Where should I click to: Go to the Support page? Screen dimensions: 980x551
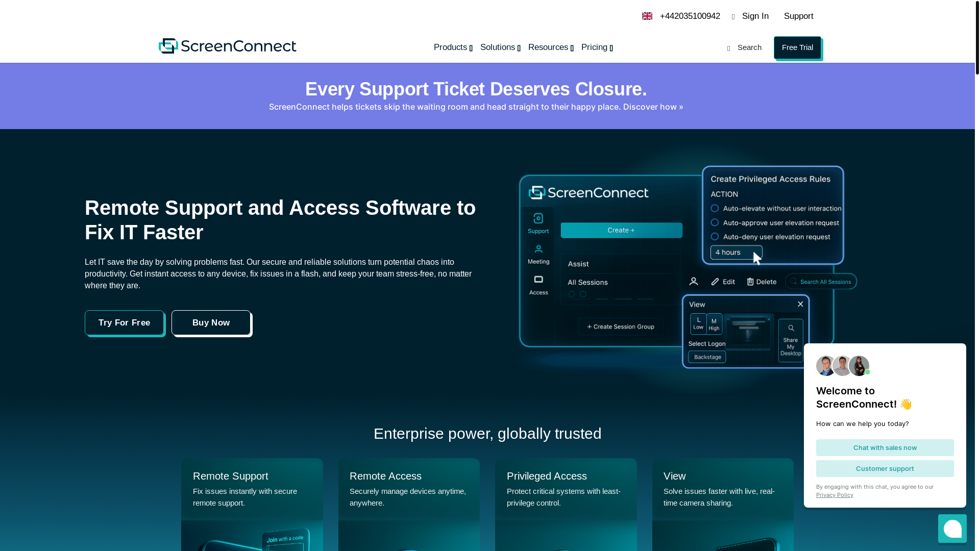[x=798, y=16]
